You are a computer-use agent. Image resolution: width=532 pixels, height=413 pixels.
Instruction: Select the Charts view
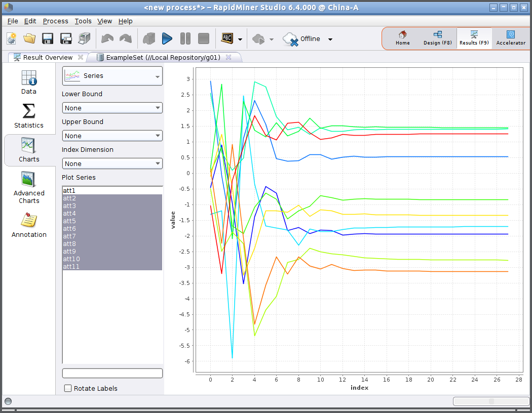(29, 150)
